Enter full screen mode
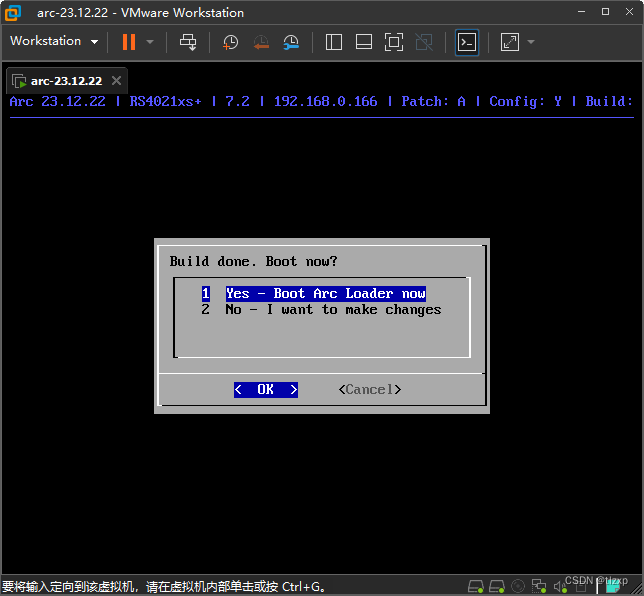The height and width of the screenshot is (596, 644). [x=393, y=42]
